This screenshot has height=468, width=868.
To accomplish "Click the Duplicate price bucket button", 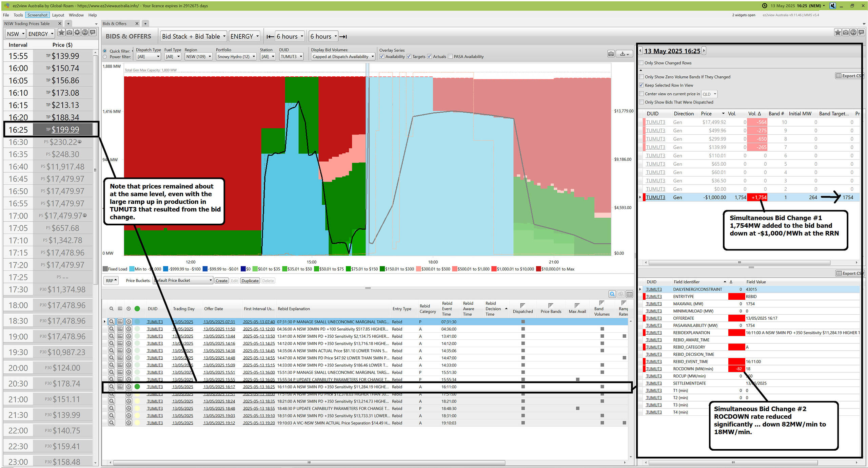I will [250, 281].
